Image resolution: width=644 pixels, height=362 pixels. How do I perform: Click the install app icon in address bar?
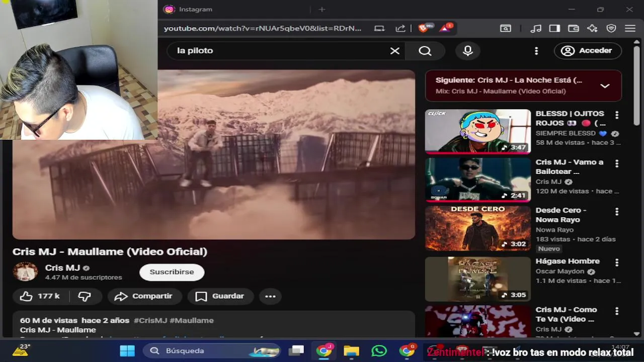point(379,29)
